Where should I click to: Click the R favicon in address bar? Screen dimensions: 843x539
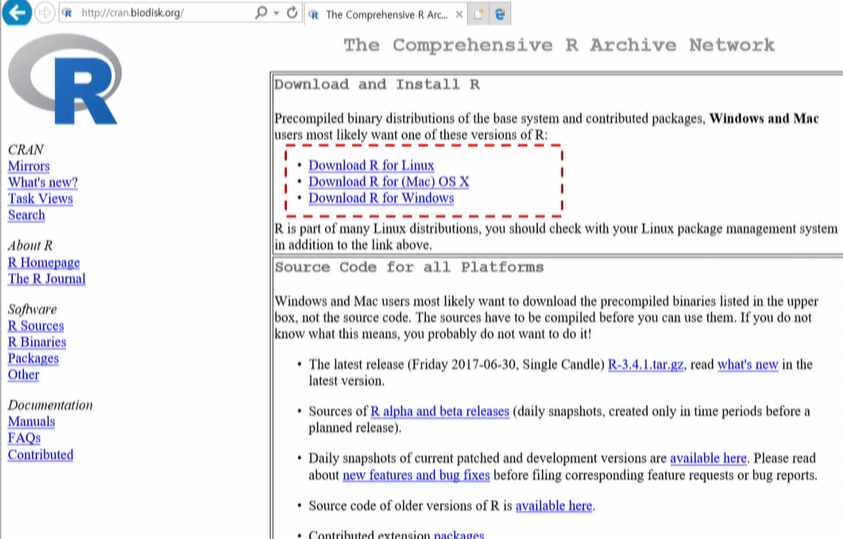pos(67,13)
